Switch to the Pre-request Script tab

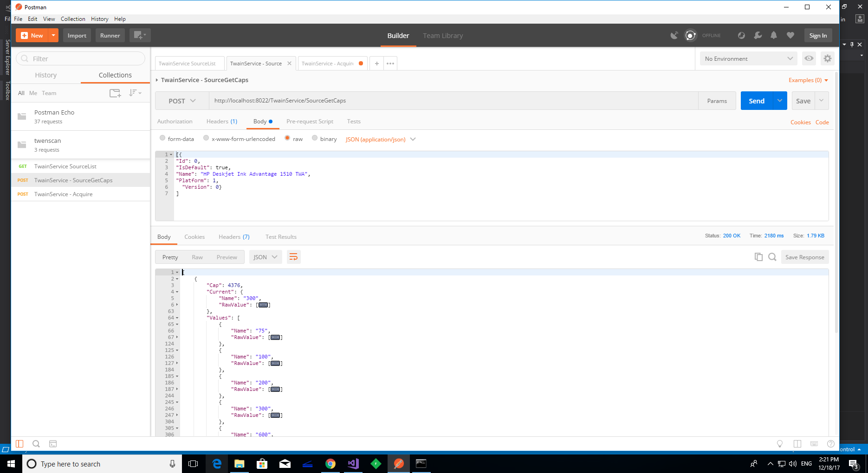pos(310,121)
